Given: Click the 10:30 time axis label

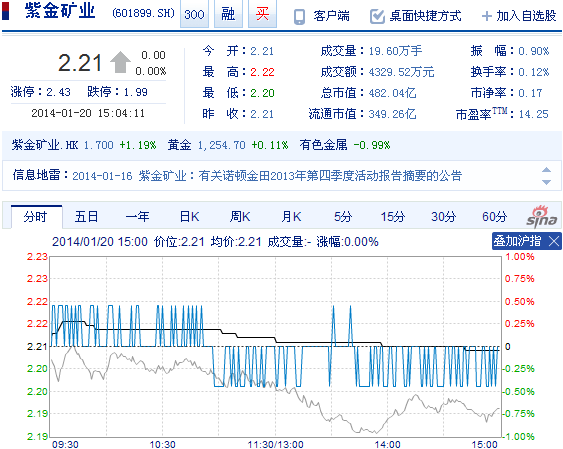Looking at the screenshot, I should (x=162, y=444).
